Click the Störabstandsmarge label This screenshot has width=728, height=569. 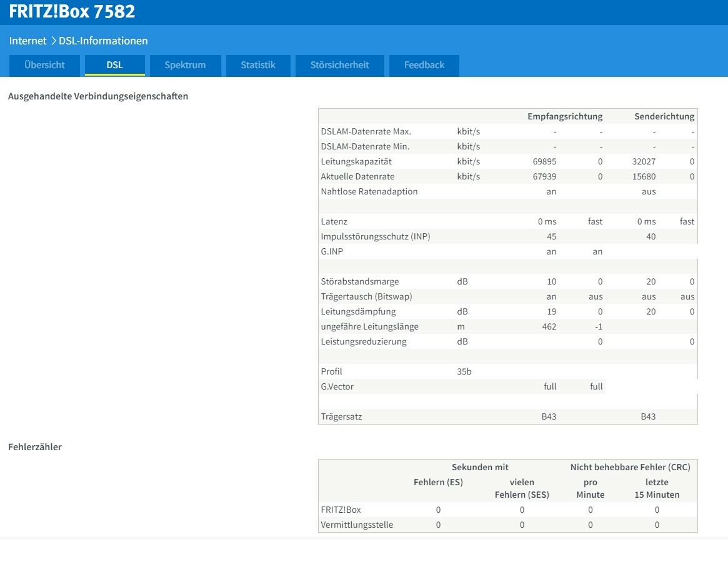360,281
